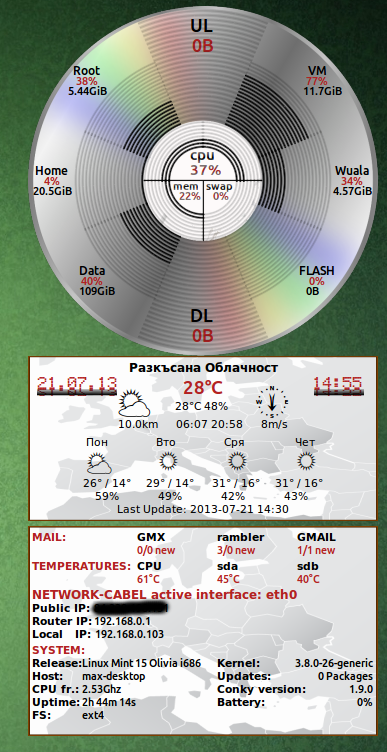Click the sunrise sunset times 06:07 20:58
387x752 pixels.
[209, 424]
